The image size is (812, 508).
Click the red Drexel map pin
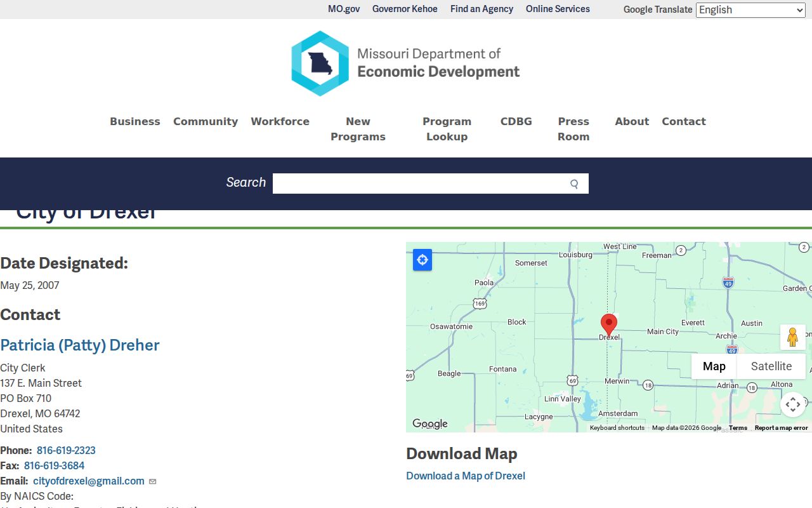609,325
